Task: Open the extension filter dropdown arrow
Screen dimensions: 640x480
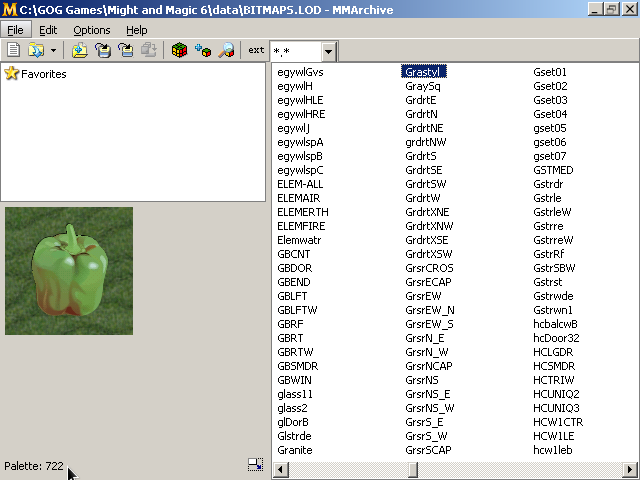Action: 328,51
